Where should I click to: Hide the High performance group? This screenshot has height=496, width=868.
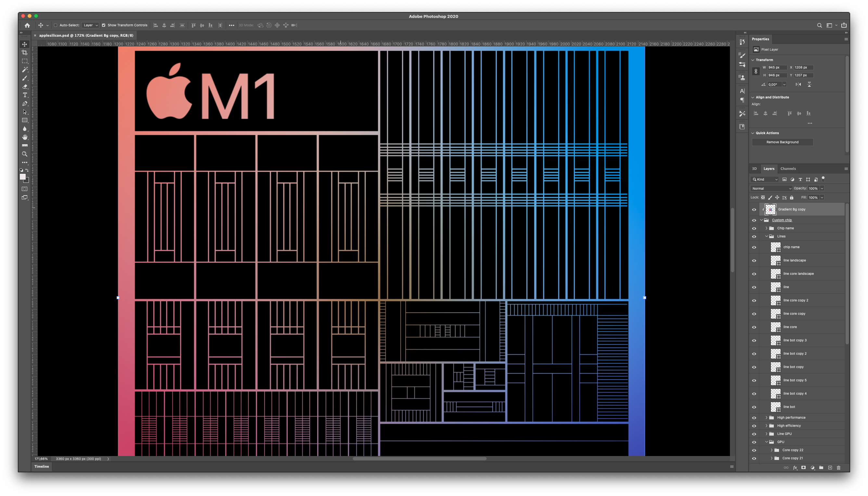click(754, 418)
